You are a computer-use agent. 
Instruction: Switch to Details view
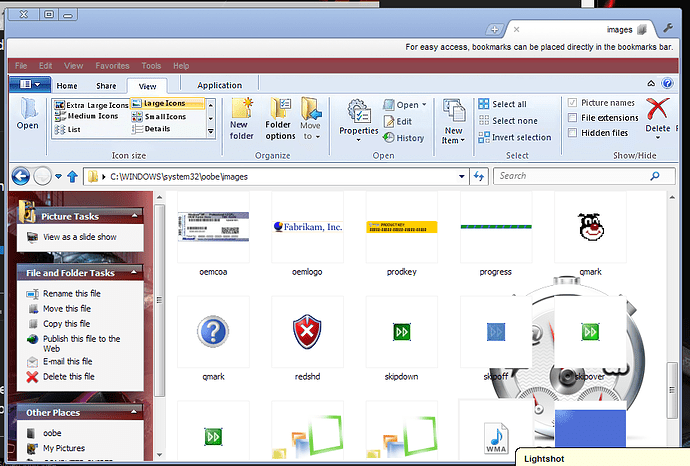click(x=151, y=129)
